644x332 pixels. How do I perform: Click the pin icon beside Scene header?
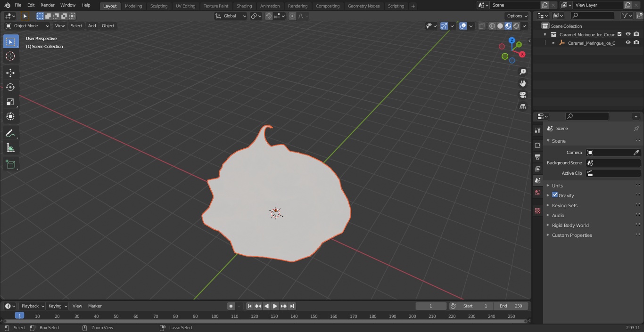(636, 129)
